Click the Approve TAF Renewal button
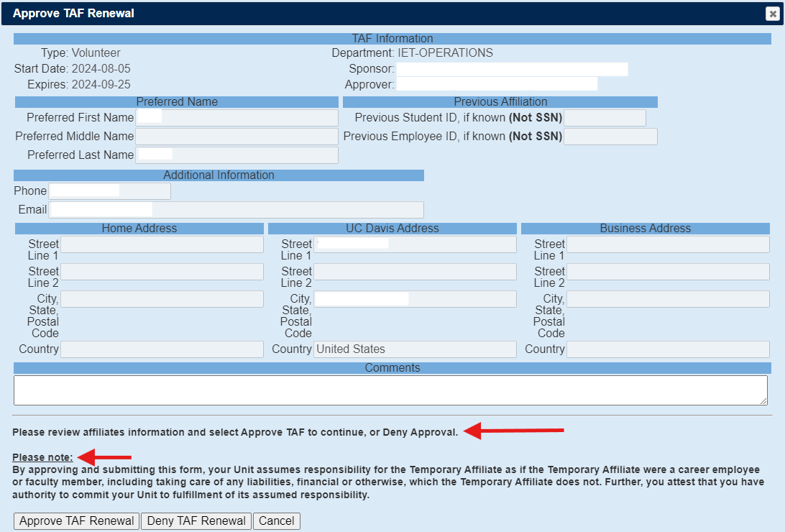This screenshot has width=785, height=532. [x=77, y=521]
